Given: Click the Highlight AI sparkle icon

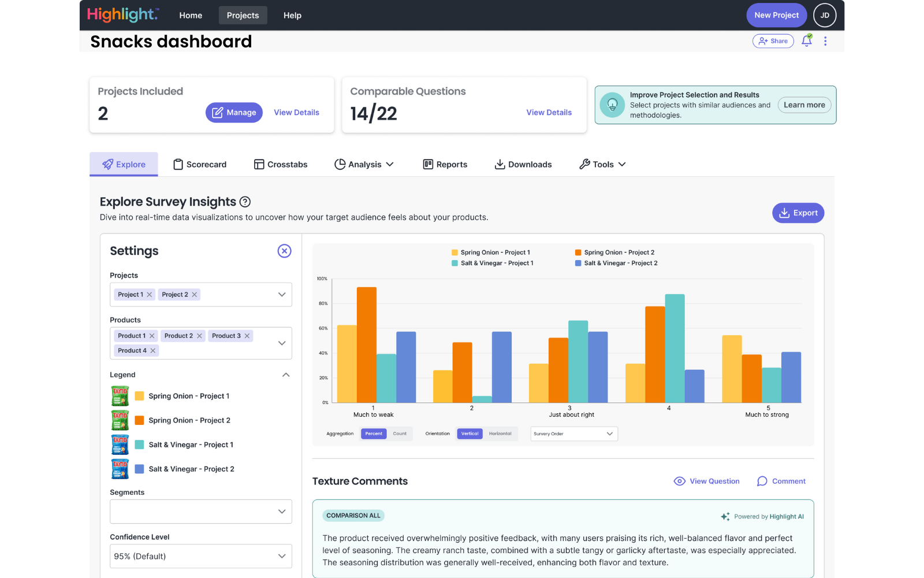Looking at the screenshot, I should 725,516.
